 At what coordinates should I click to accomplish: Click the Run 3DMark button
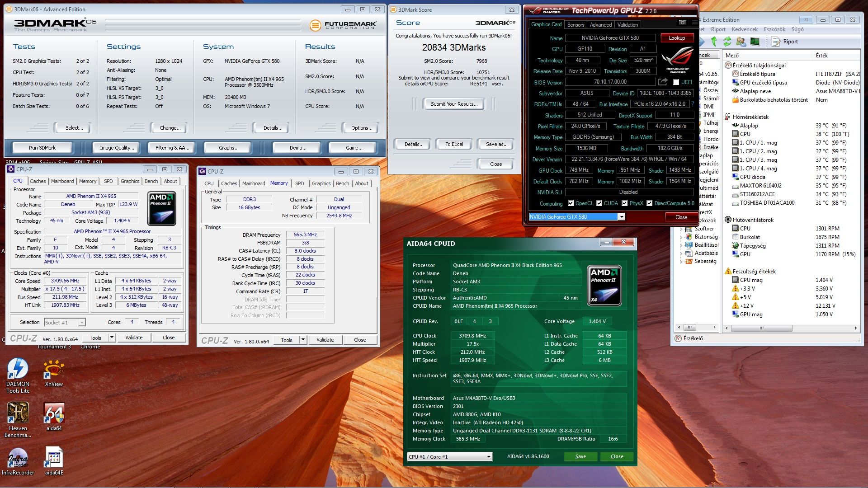(42, 147)
